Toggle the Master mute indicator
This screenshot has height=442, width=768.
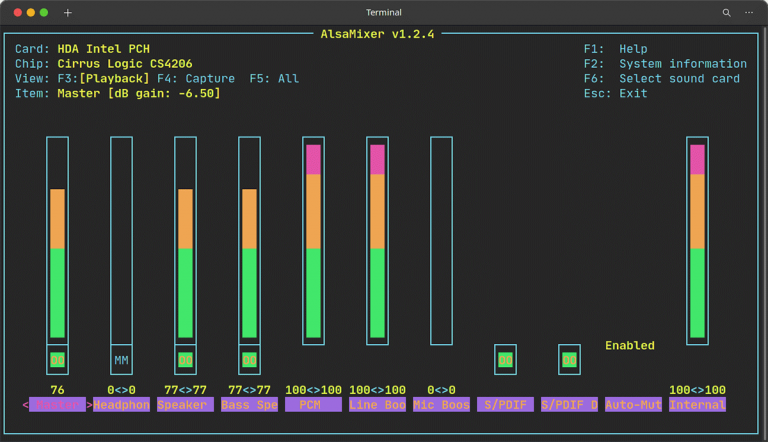click(x=57, y=360)
